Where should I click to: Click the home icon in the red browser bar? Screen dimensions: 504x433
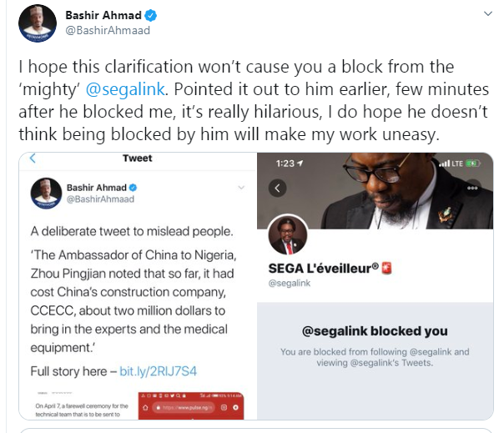(145, 408)
